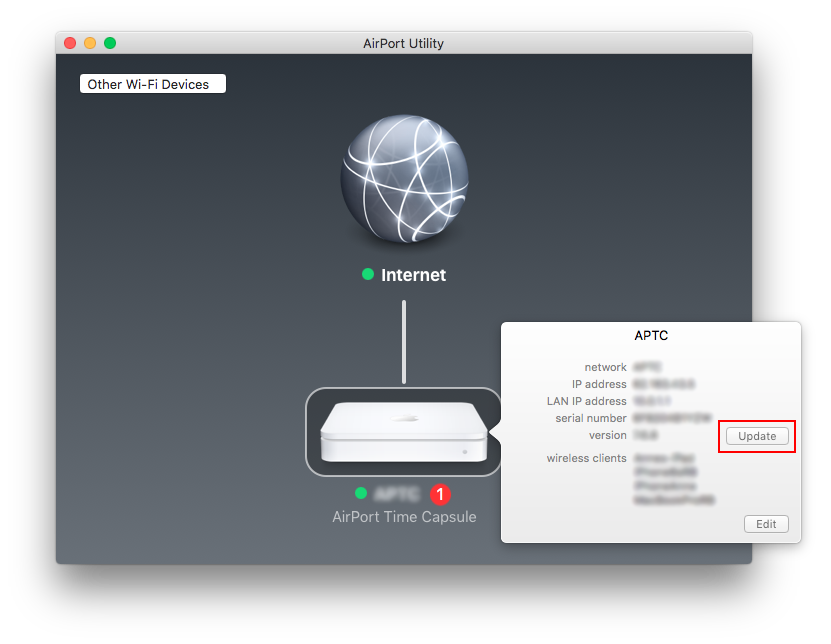This screenshot has height=644, width=831.
Task: Click the network field label
Action: [605, 367]
